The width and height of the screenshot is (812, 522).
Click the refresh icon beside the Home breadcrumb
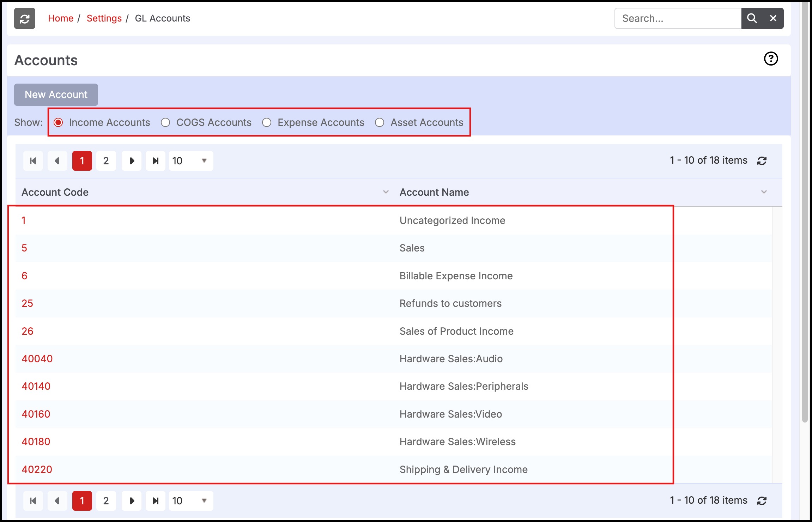point(24,18)
